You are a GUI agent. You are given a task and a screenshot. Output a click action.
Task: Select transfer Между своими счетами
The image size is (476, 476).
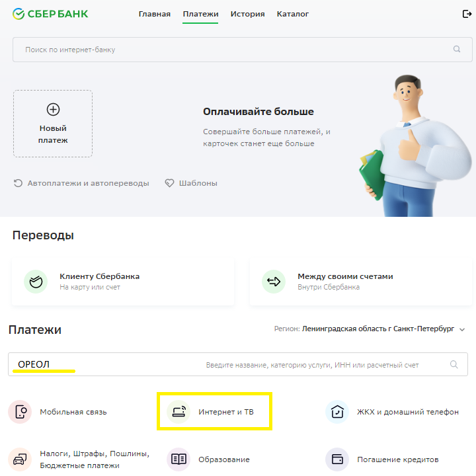(x=361, y=282)
